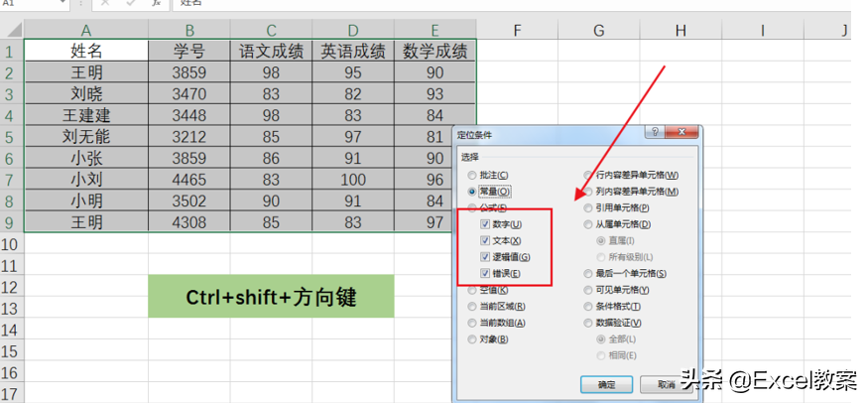Click the cell containing 王建建

click(86, 115)
